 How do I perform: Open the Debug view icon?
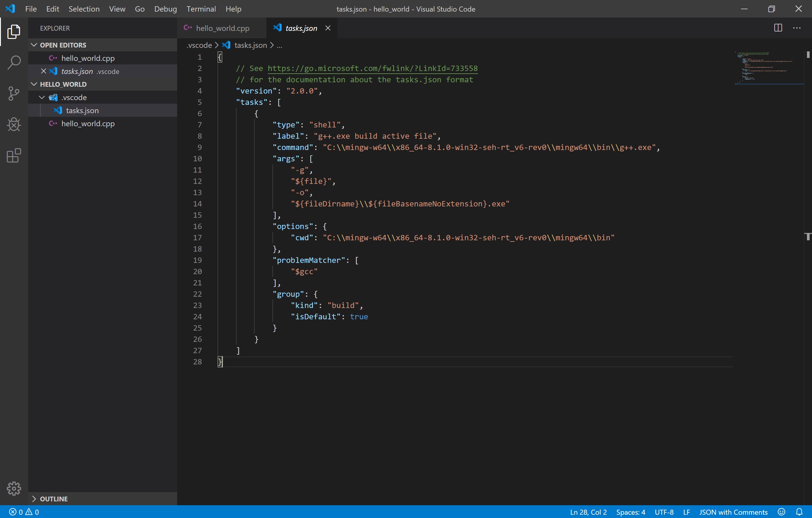click(14, 124)
